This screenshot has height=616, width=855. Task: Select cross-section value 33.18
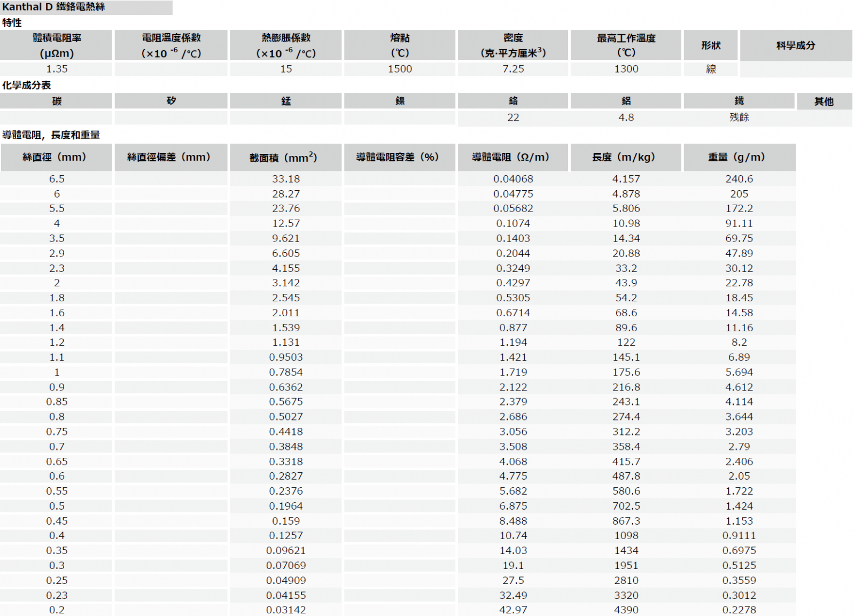[286, 179]
